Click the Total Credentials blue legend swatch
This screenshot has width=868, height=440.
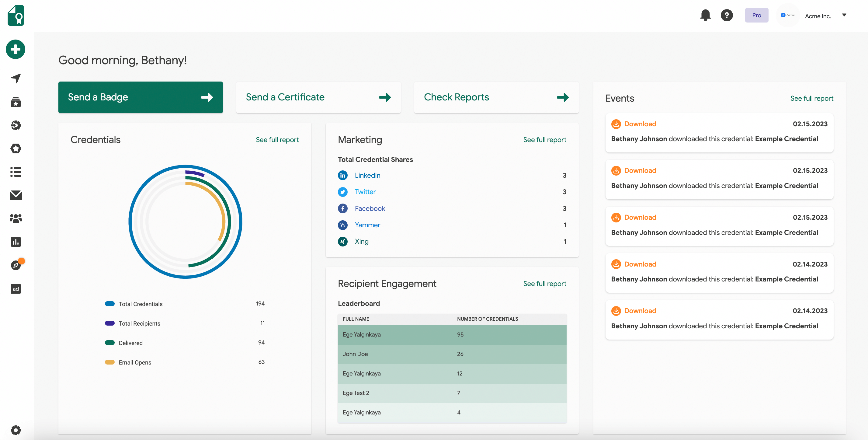[x=109, y=304]
